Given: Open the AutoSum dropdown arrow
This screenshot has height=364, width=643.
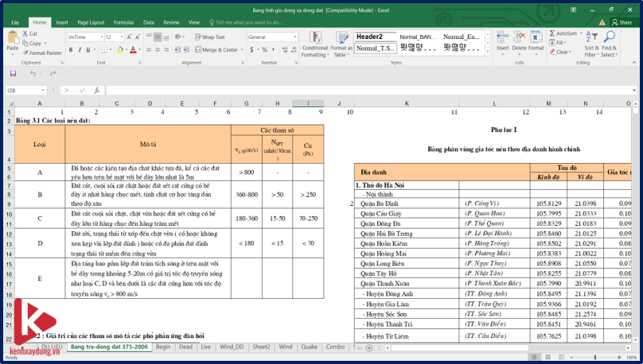Looking at the screenshot, I should (x=580, y=33).
